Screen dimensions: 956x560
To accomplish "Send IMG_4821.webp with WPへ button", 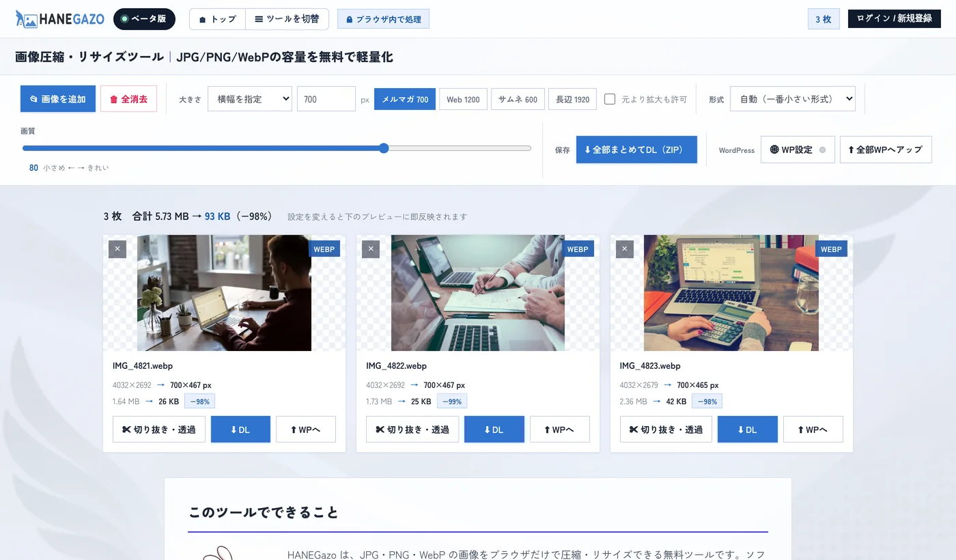I will pos(306,430).
